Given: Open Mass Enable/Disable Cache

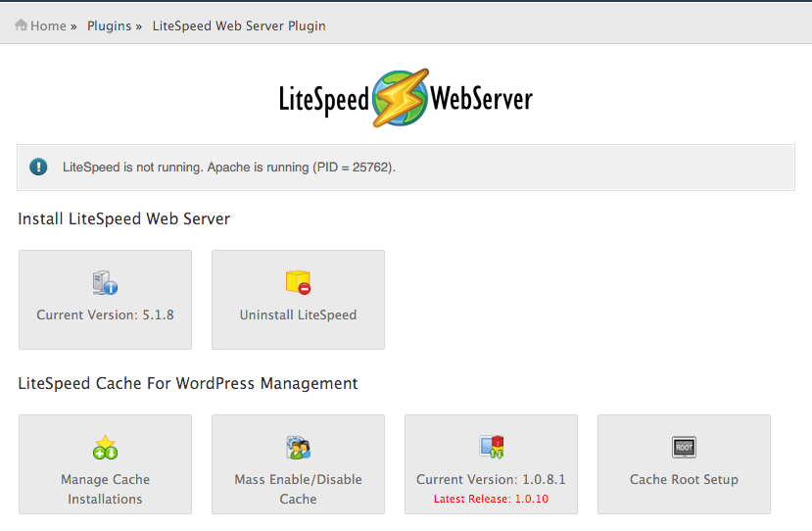Looking at the screenshot, I should tap(299, 464).
